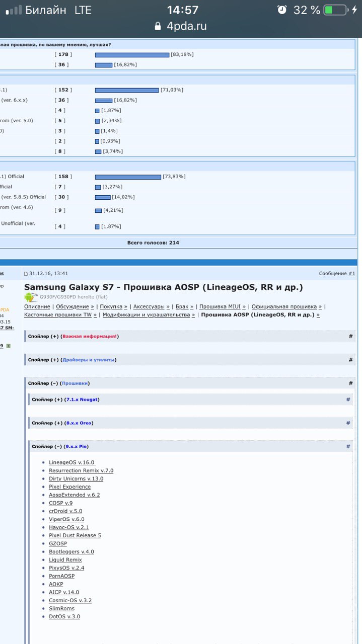Open SlimRoms link
Image resolution: width=362 pixels, height=644 pixels.
click(61, 608)
